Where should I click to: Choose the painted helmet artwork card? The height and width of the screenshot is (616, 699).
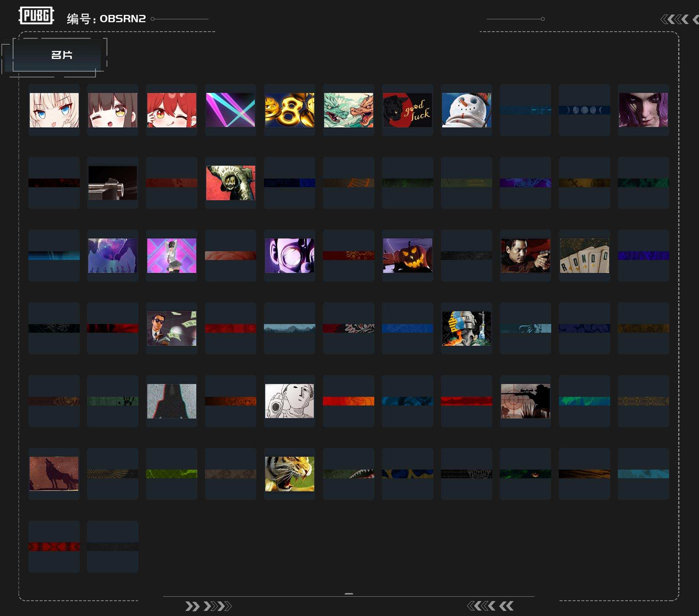tap(467, 328)
